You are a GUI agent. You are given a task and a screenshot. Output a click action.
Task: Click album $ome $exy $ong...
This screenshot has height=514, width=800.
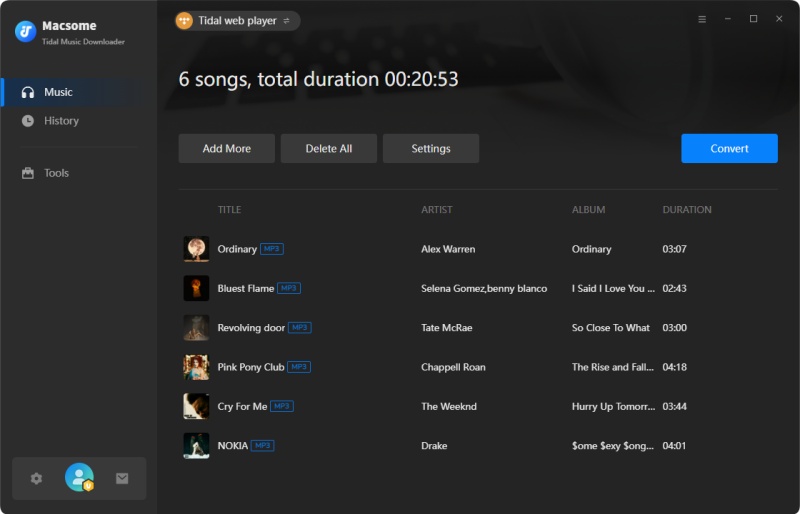tap(613, 446)
